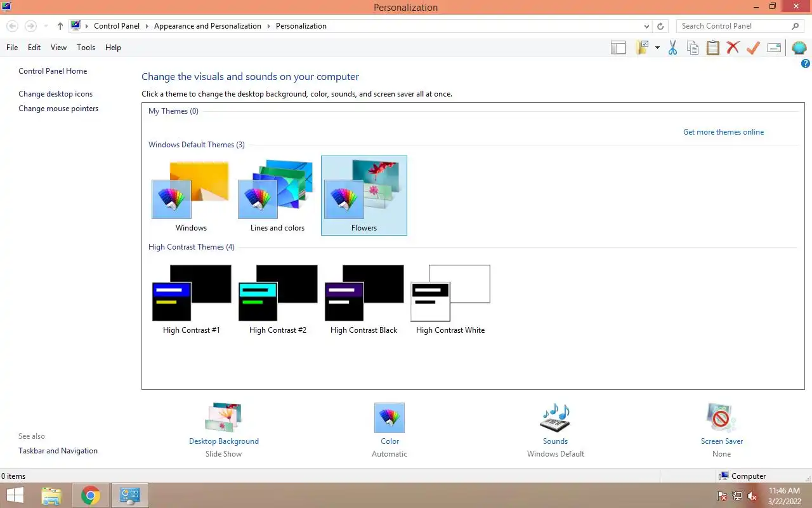The height and width of the screenshot is (508, 812).
Task: Click the Search Control Panel field
Action: [740, 26]
